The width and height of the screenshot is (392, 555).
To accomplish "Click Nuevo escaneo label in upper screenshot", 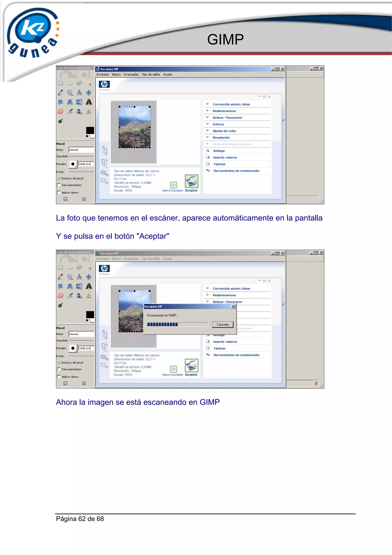I will click(172, 191).
